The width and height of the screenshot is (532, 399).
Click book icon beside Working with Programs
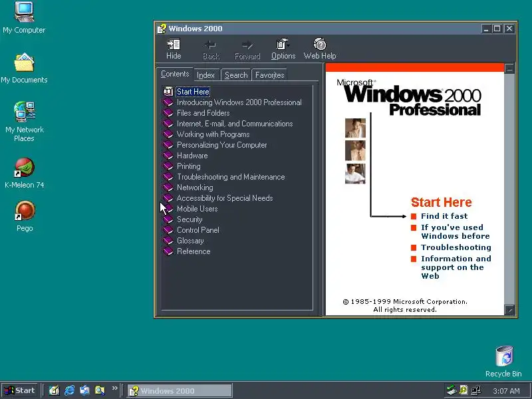point(168,134)
